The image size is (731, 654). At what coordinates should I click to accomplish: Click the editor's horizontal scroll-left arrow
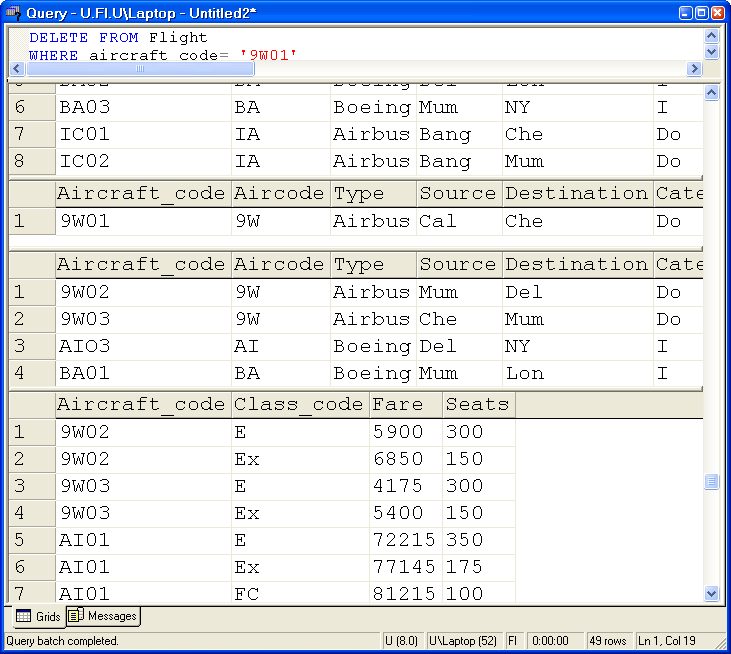click(x=16, y=69)
